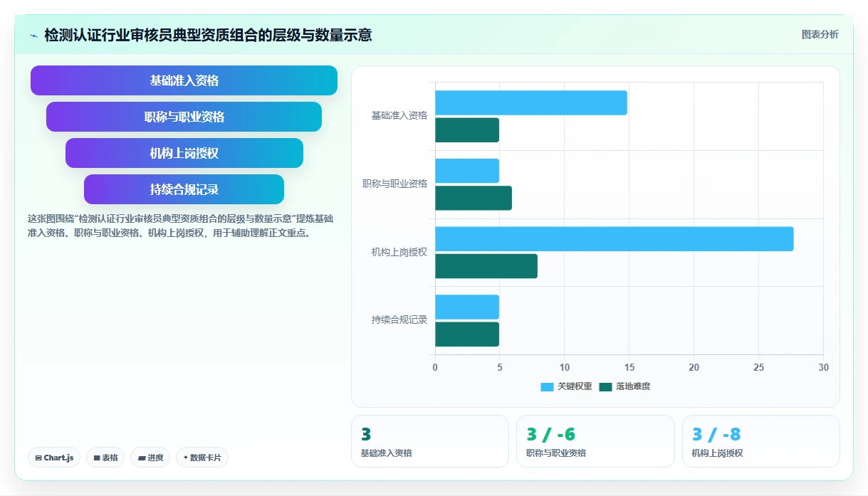
Task: Click 持续合规记录 blue 关键权重 bar
Action: (x=467, y=307)
